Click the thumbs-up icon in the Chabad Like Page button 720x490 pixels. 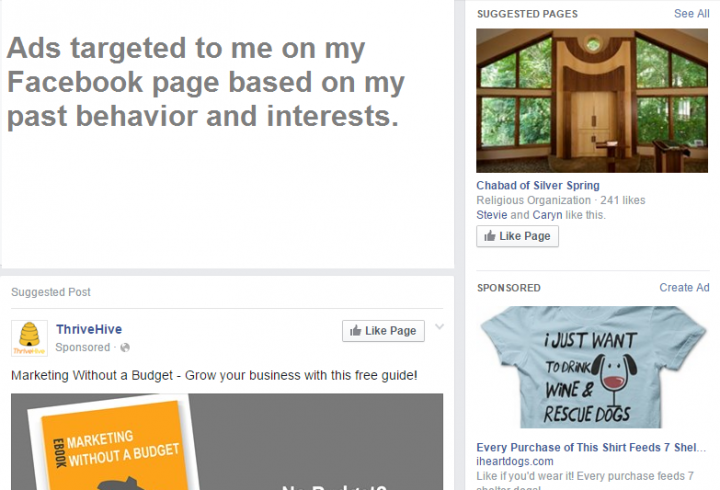pyautogui.click(x=489, y=236)
